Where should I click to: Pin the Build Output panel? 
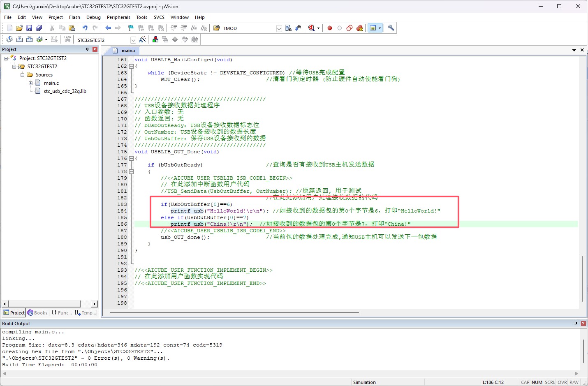click(x=576, y=324)
